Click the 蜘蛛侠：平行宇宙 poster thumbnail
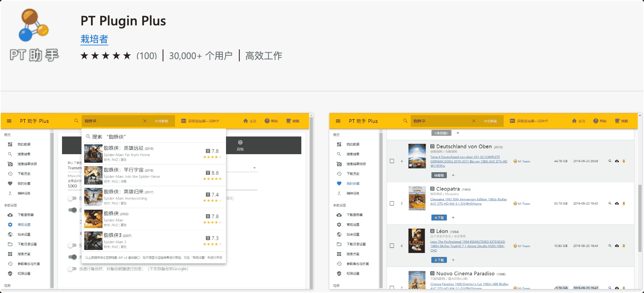 coord(93,175)
